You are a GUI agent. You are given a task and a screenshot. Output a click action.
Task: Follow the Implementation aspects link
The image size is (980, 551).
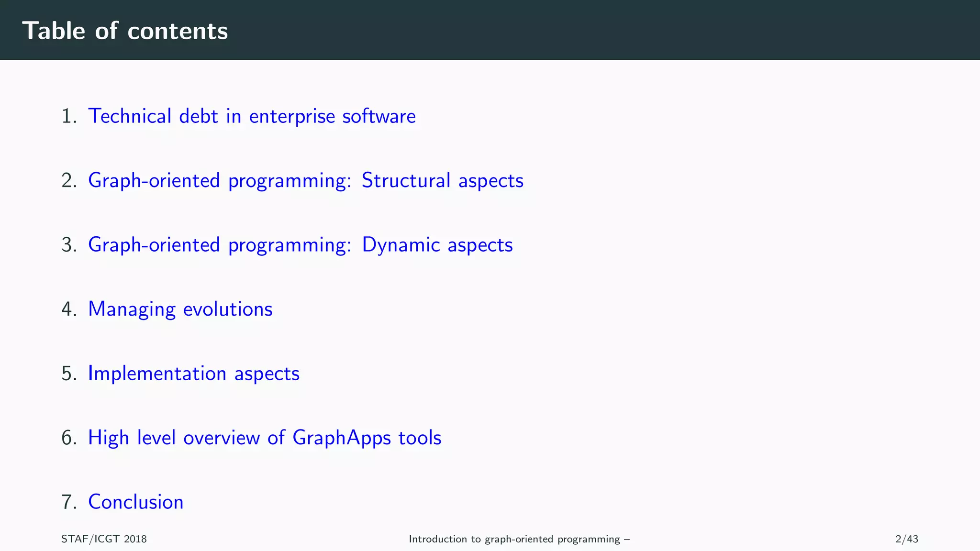[193, 374]
